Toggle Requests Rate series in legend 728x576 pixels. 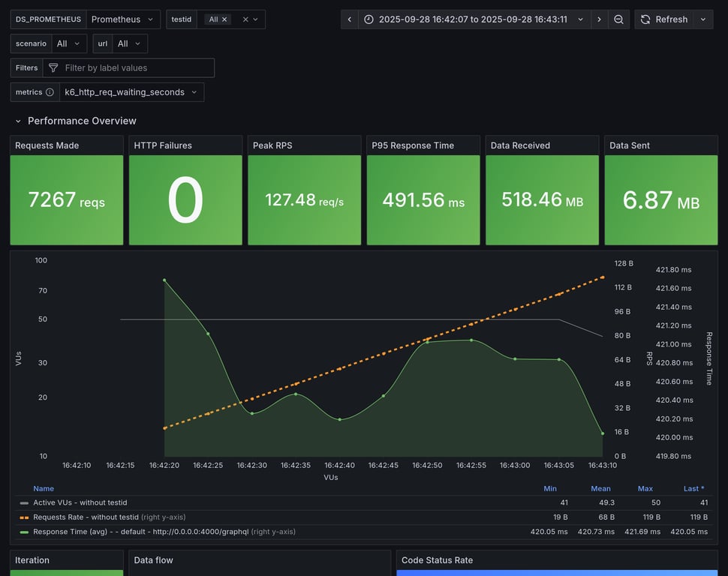click(86, 517)
